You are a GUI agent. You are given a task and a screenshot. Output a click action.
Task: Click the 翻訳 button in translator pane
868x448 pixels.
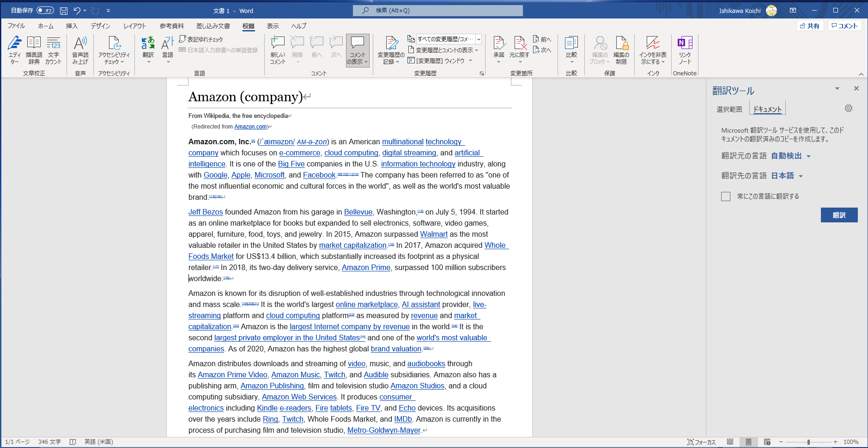tap(839, 215)
